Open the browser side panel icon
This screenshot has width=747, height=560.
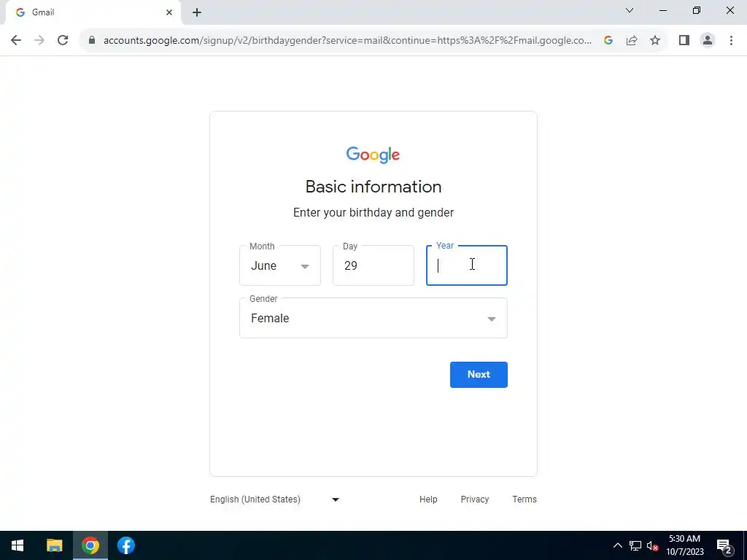click(x=684, y=41)
